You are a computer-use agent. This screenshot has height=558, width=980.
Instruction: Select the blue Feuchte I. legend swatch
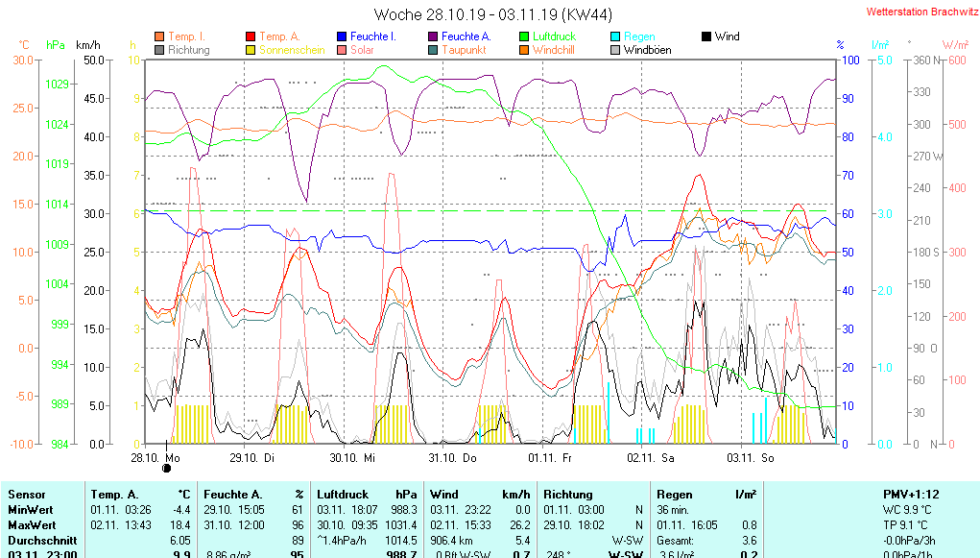[x=343, y=36]
